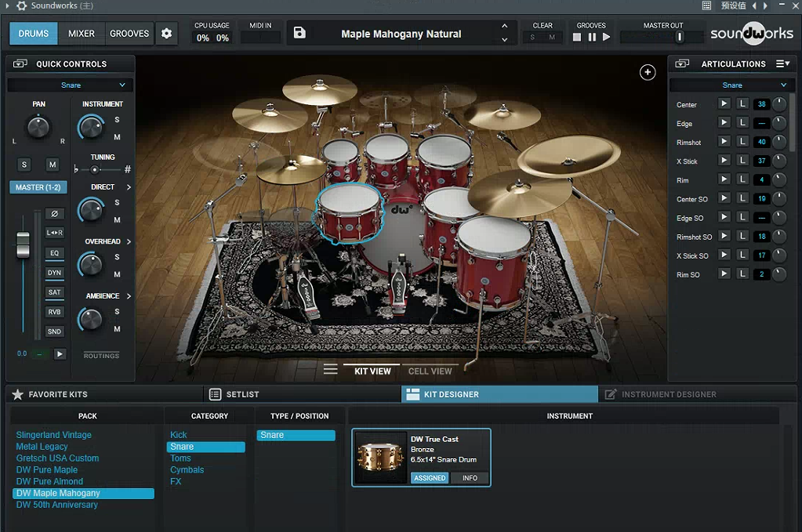The image size is (802, 532).
Task: Click the DW True Cast snare thumbnail
Action: tap(380, 458)
